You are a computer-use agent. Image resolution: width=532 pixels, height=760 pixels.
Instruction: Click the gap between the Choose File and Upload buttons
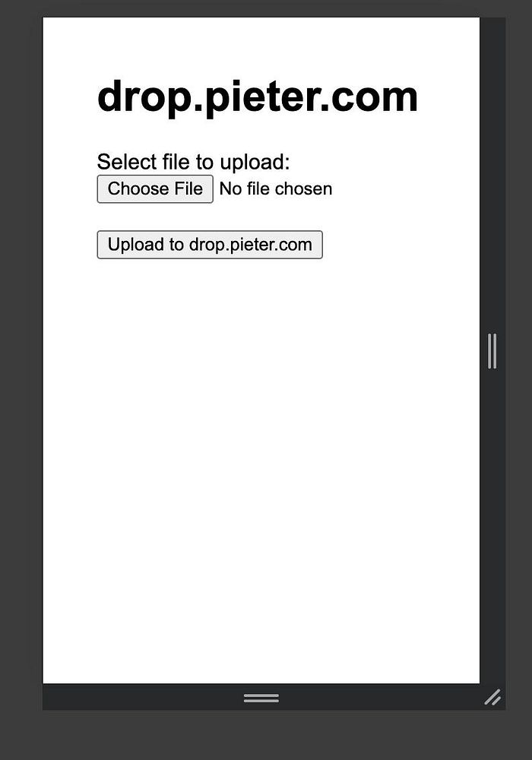210,217
